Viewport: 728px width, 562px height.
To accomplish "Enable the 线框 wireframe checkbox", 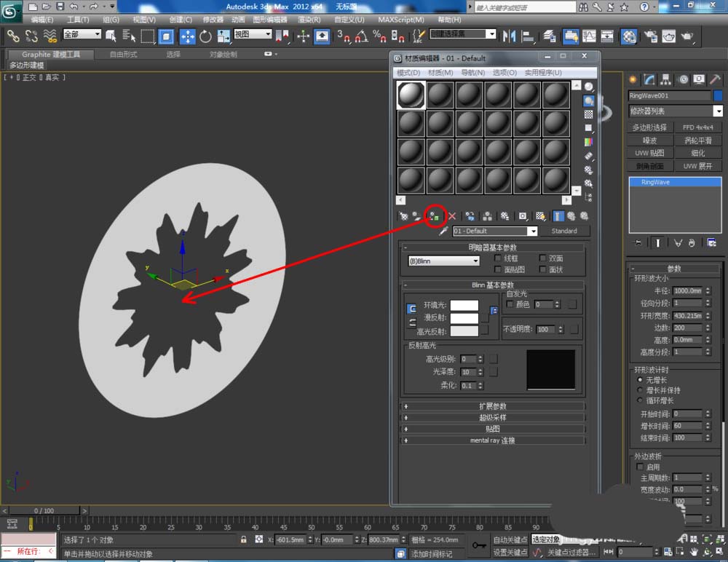I will point(498,258).
